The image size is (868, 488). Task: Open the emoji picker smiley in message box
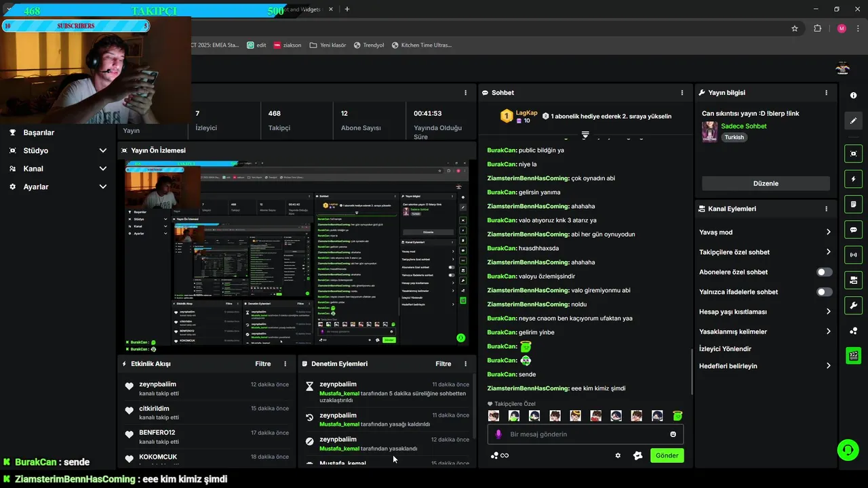[673, 434]
